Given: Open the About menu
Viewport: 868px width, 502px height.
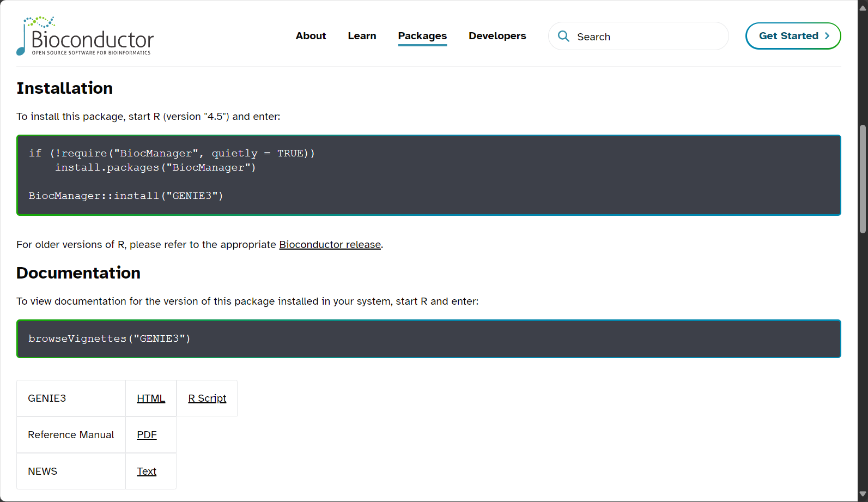Looking at the screenshot, I should click(311, 36).
